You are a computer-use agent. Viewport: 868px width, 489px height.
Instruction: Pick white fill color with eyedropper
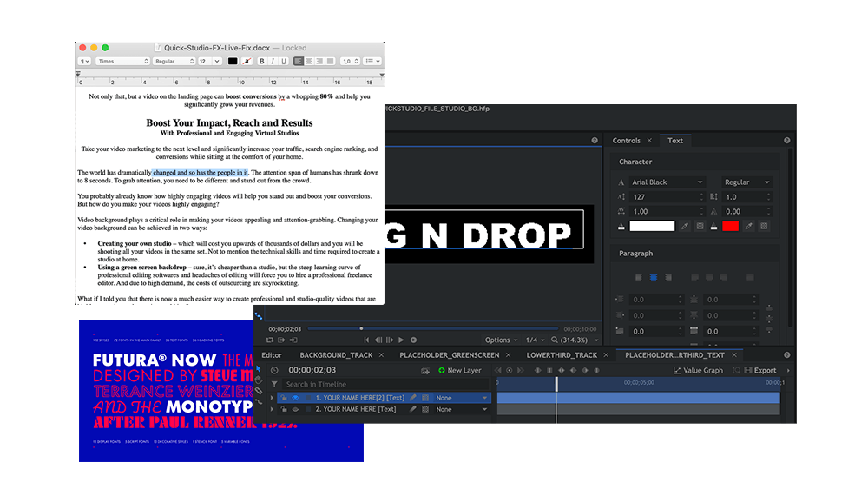click(685, 226)
